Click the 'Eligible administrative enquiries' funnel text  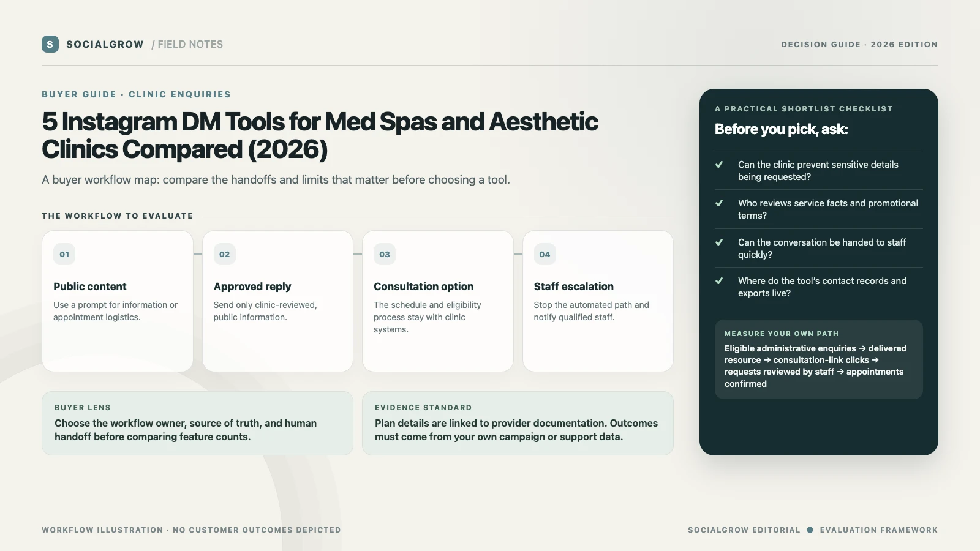pos(816,366)
